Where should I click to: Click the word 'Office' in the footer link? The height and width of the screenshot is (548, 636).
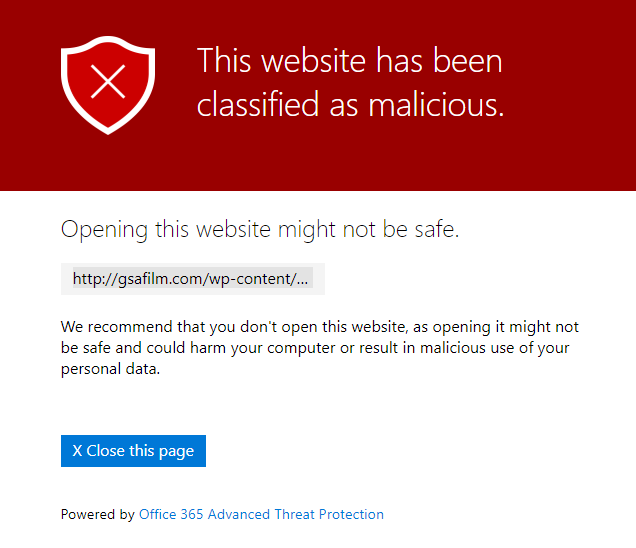(x=158, y=514)
